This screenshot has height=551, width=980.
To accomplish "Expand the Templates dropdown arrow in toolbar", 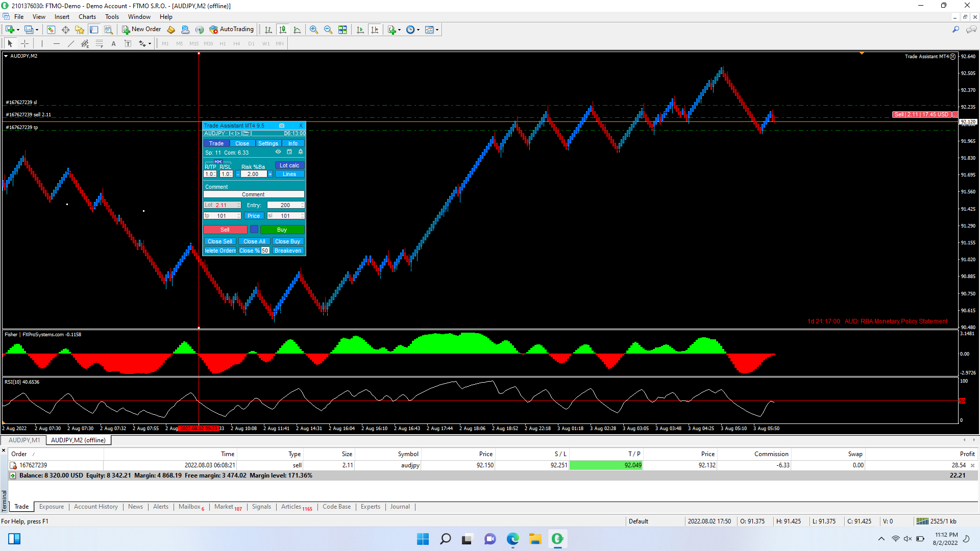I will point(437,30).
